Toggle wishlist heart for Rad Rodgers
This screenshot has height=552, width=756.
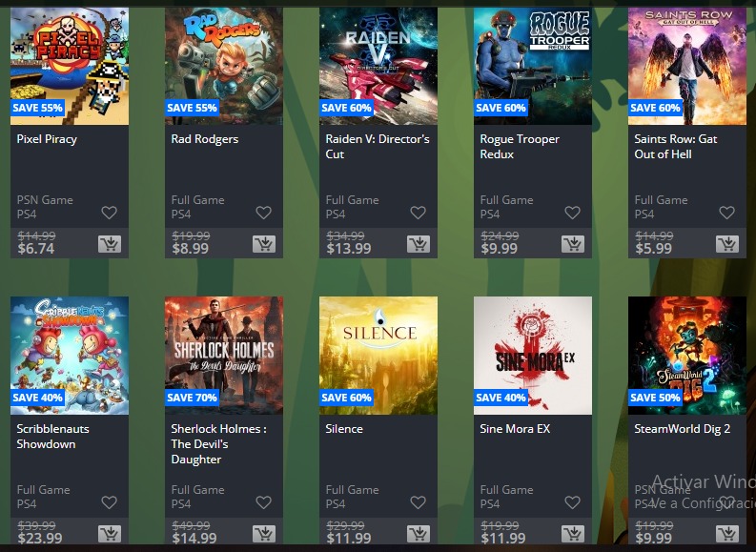point(264,212)
